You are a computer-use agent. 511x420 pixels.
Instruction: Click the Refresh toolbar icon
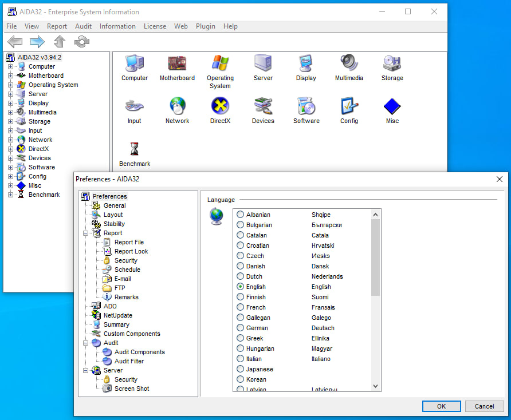(82, 42)
